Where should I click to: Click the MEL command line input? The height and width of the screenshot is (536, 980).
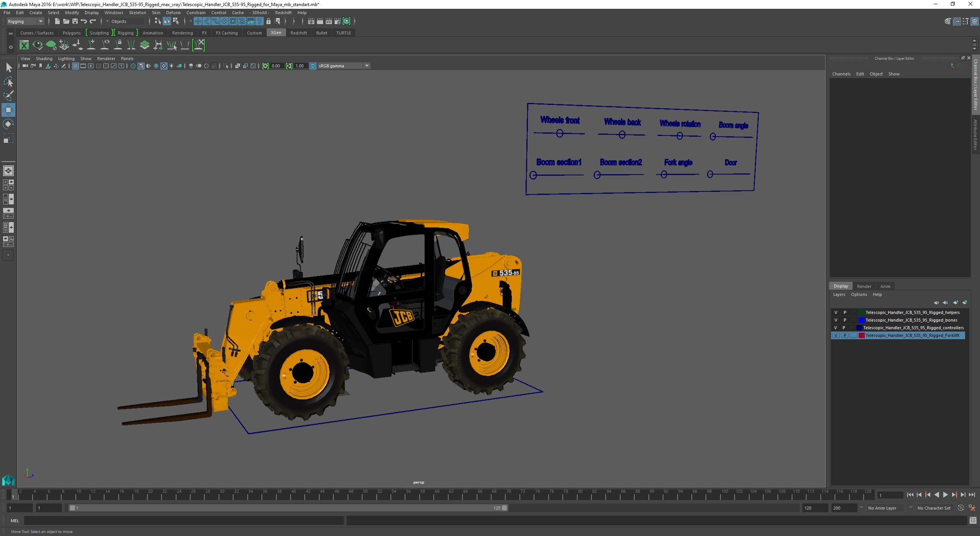click(184, 521)
